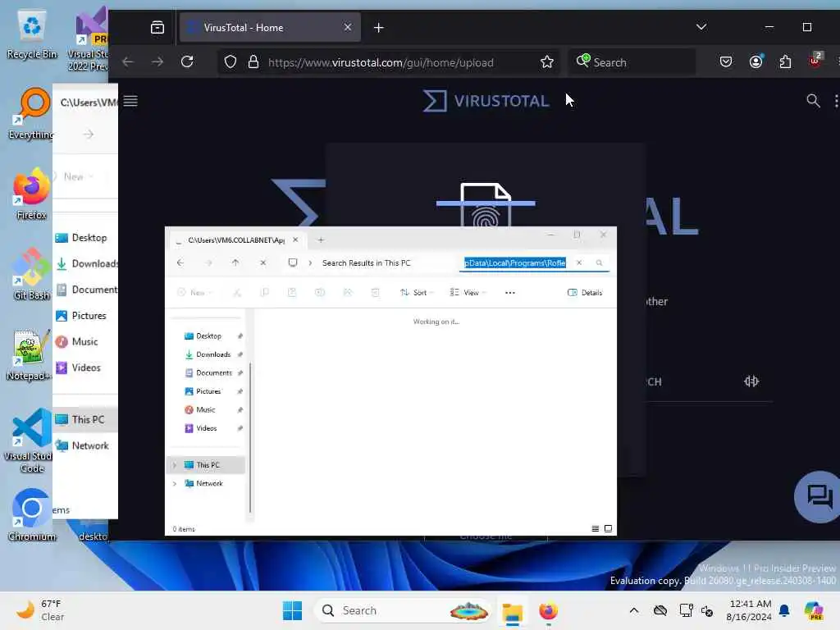Screen dimensions: 840x630
Task: Add a new tab in front Explorer window
Action: point(321,240)
